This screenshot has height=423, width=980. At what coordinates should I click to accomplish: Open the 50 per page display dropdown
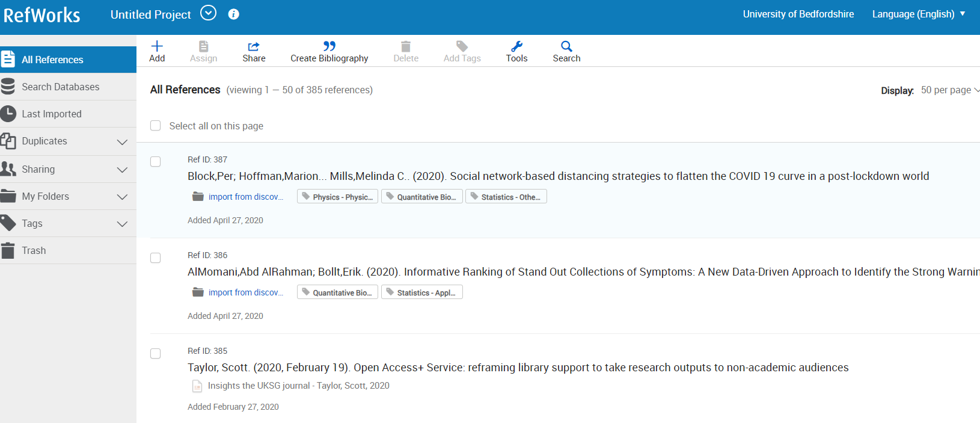[x=950, y=90]
